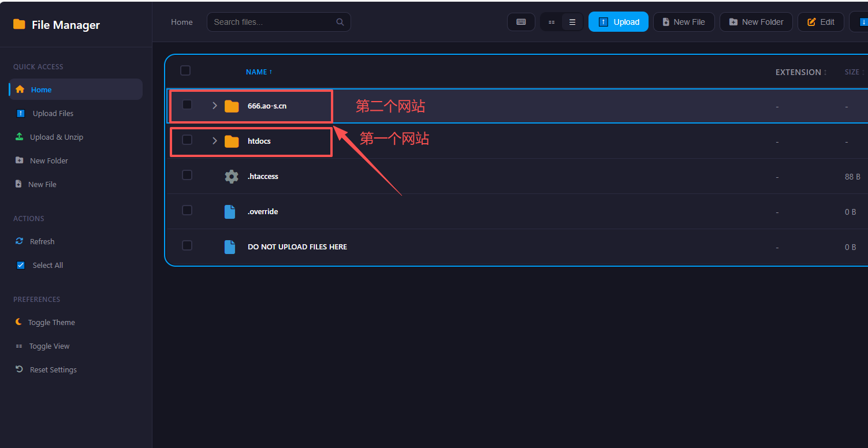Viewport: 868px width, 448px height.
Task: Click the magnifier search icon
Action: (340, 22)
